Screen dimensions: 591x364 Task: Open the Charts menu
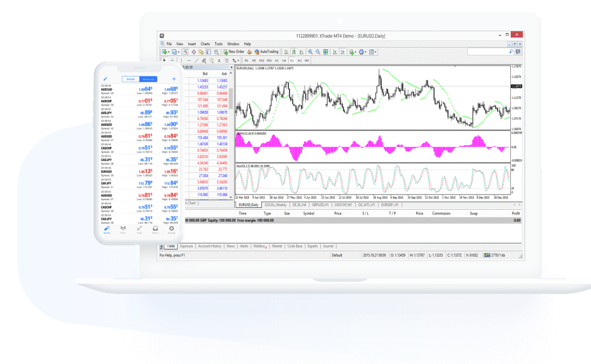tap(205, 44)
